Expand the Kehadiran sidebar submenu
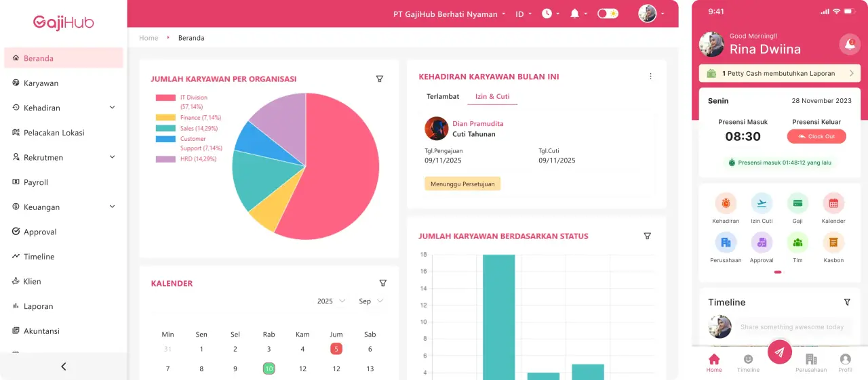The image size is (868, 380). click(112, 108)
